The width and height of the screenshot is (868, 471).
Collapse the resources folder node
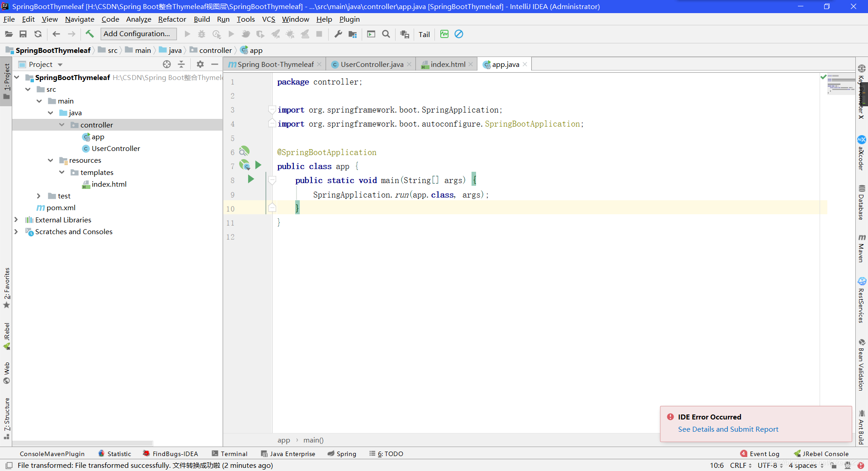(x=51, y=160)
